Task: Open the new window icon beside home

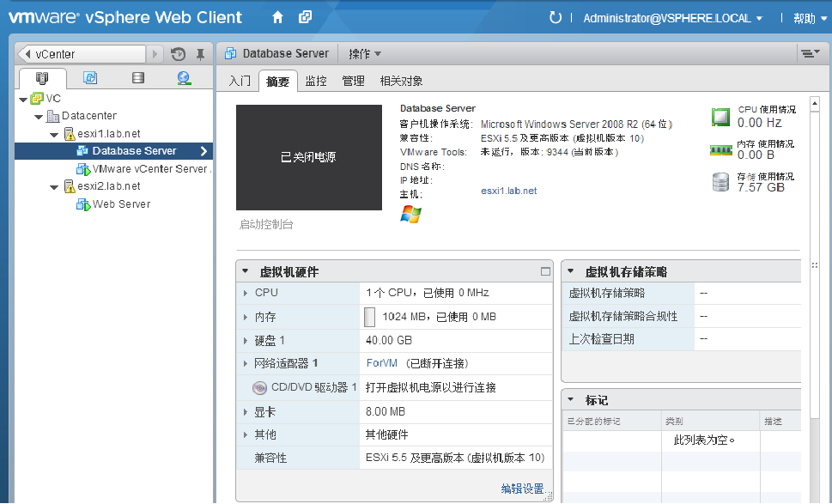Action: click(x=305, y=17)
